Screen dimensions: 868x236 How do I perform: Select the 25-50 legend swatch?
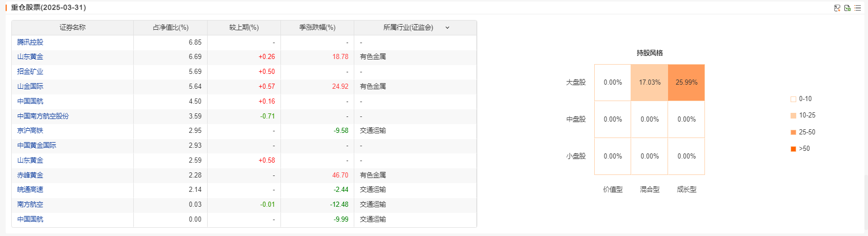click(794, 132)
